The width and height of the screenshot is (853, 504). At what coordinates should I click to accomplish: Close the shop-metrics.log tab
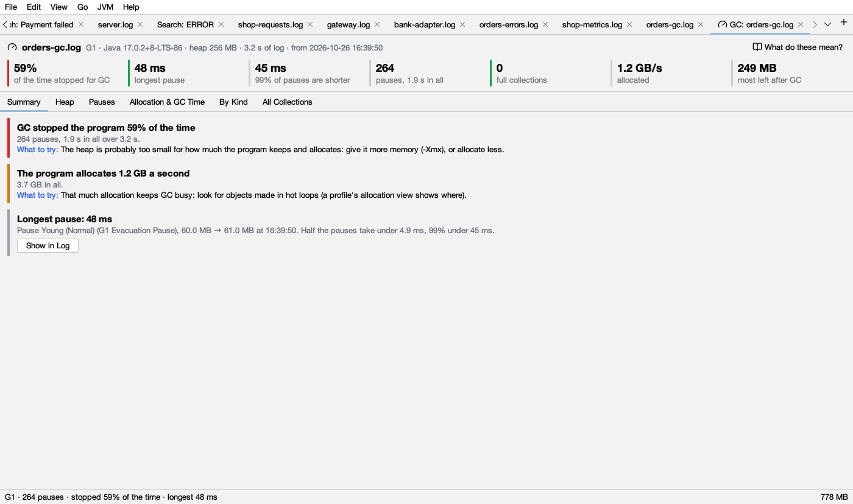point(629,24)
